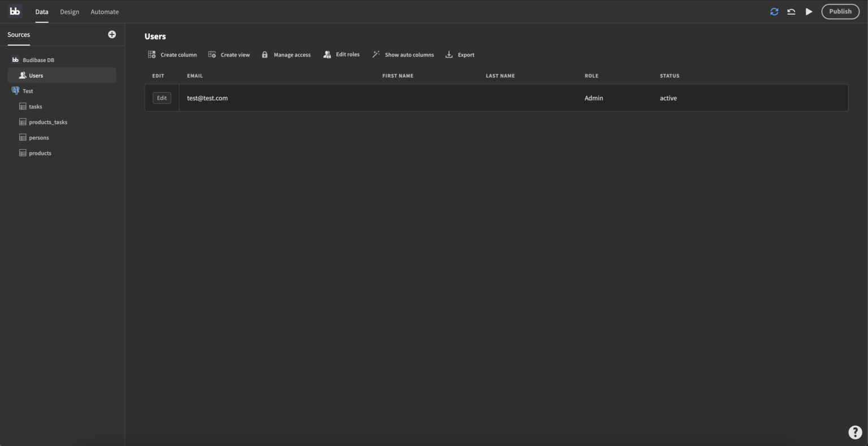This screenshot has height=446, width=868.
Task: Select the test@test.com email cell
Action: [x=207, y=98]
